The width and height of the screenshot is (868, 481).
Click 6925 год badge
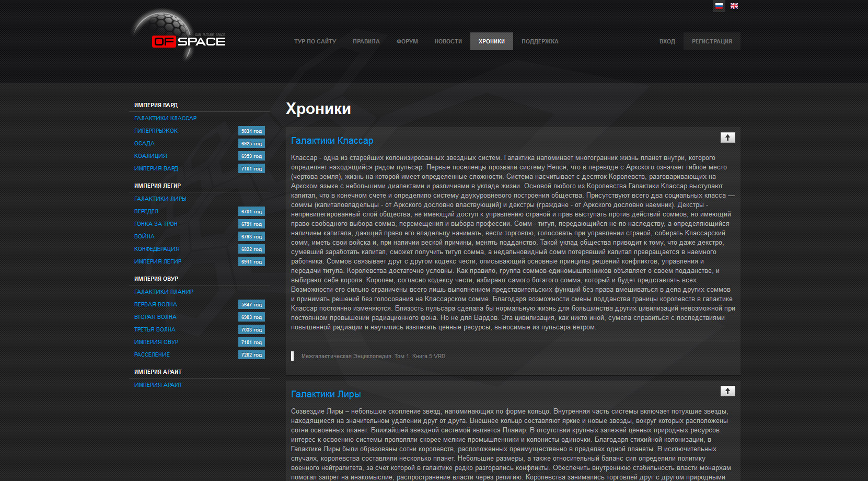pos(251,143)
